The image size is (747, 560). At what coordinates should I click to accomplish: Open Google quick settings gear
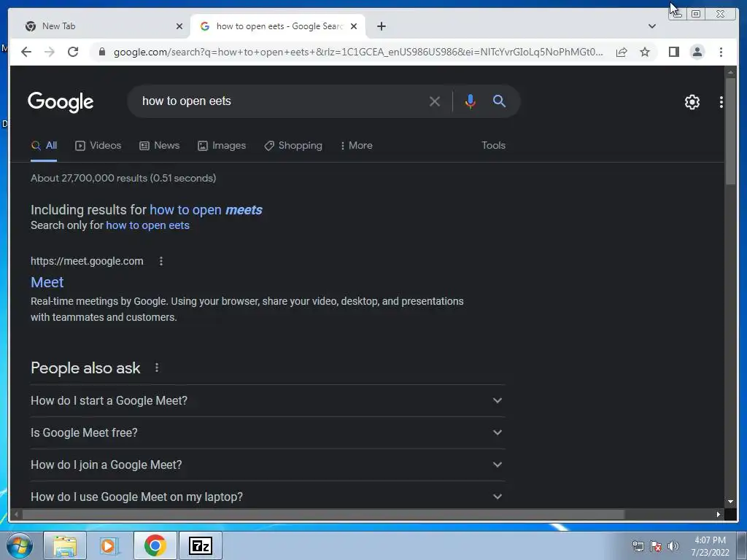pyautogui.click(x=692, y=102)
